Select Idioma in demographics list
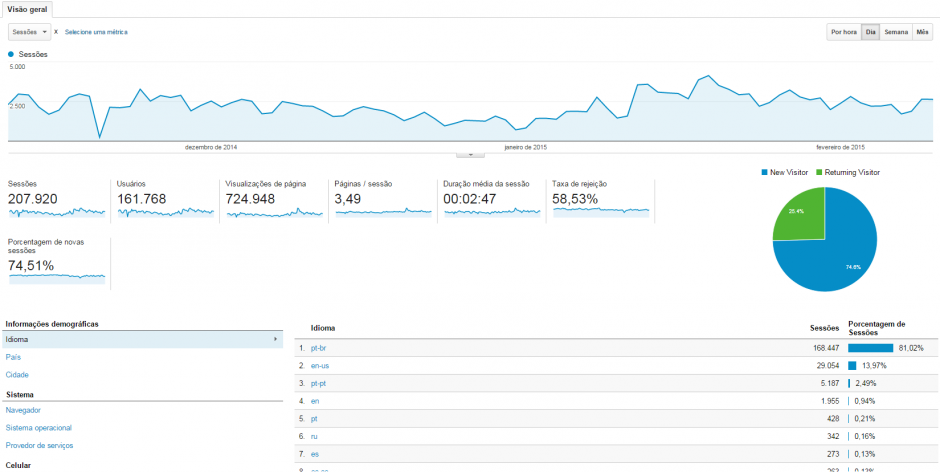The image size is (940, 472). (141, 339)
